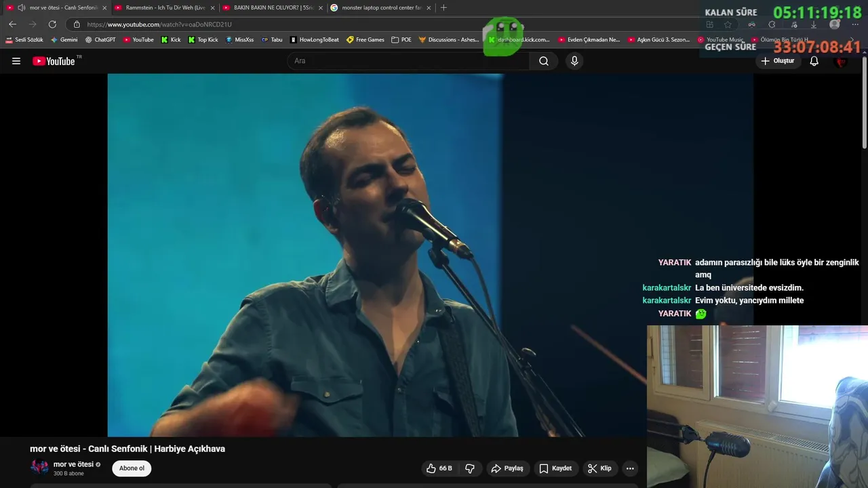Like the video showing 66 B

[x=439, y=468]
